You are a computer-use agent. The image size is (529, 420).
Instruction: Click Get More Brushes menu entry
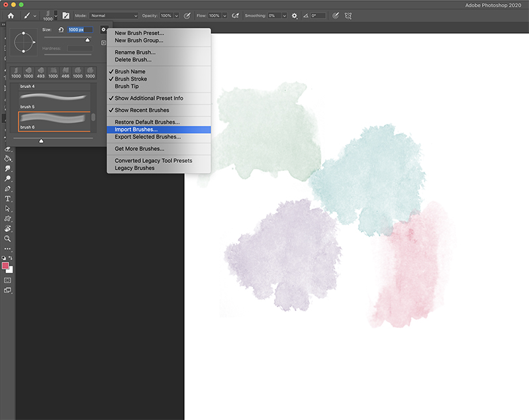tap(139, 149)
